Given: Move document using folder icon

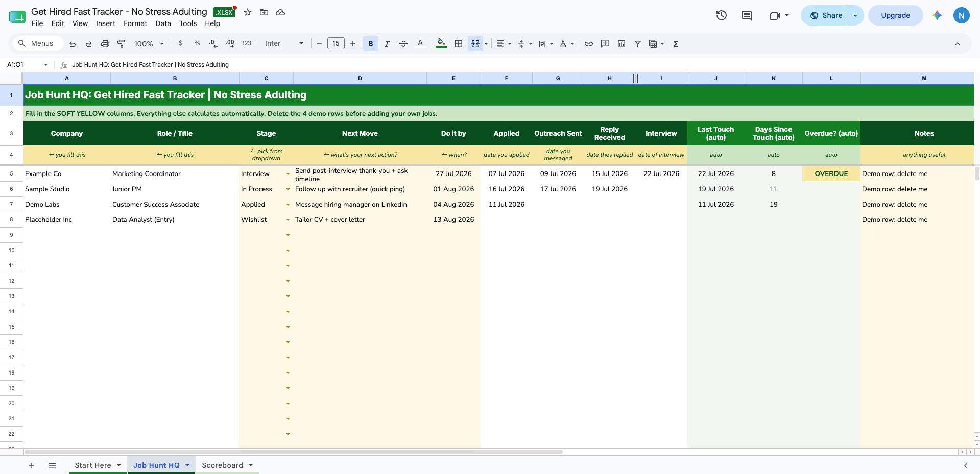Looking at the screenshot, I should coord(264,12).
